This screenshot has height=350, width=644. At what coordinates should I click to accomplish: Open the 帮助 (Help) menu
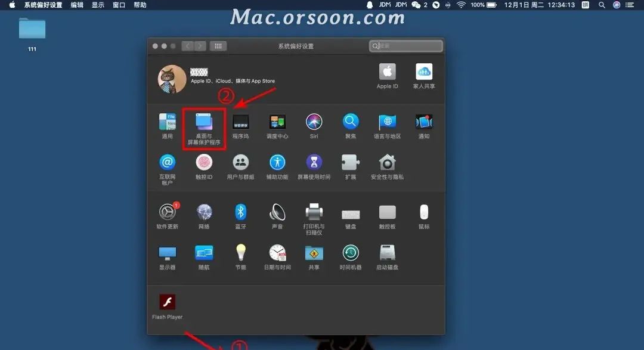[140, 5]
